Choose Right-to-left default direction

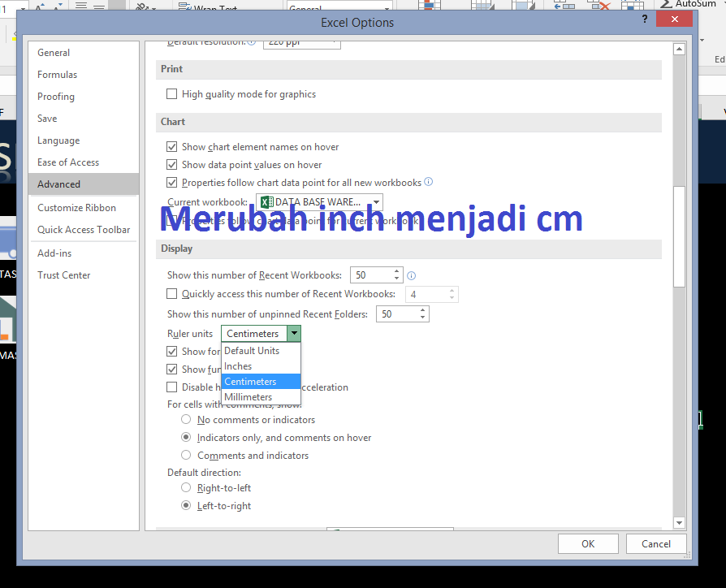[186, 487]
